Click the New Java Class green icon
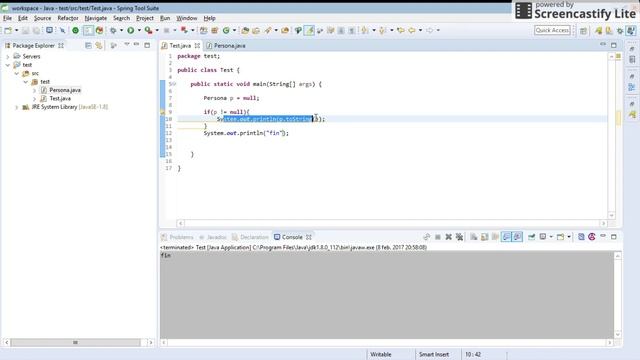 pos(226,30)
